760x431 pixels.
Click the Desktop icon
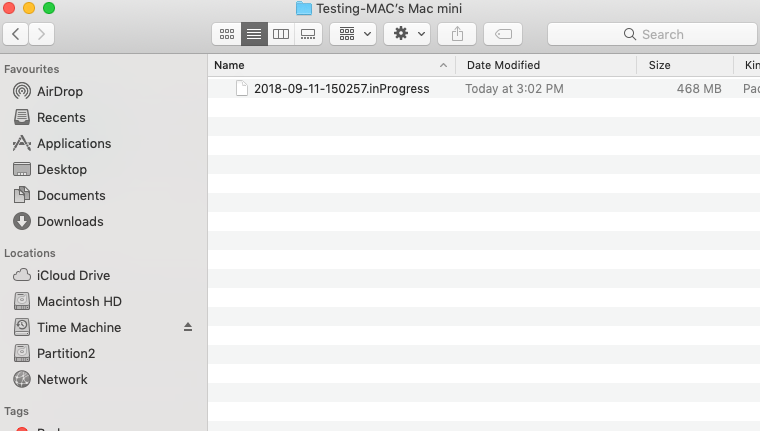[22, 169]
